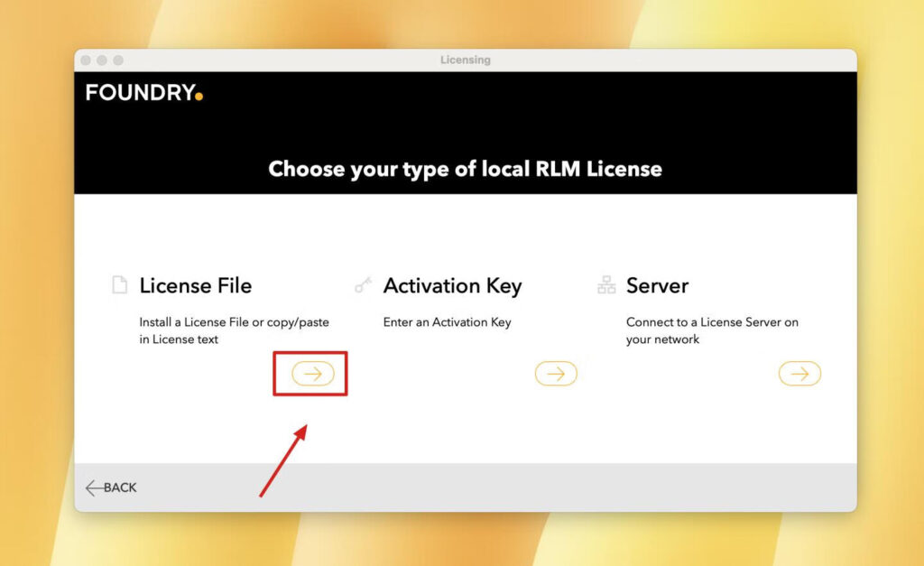Click the left-pointing arrow beside BACK
The height and width of the screenshot is (566, 924).
tap(94, 487)
